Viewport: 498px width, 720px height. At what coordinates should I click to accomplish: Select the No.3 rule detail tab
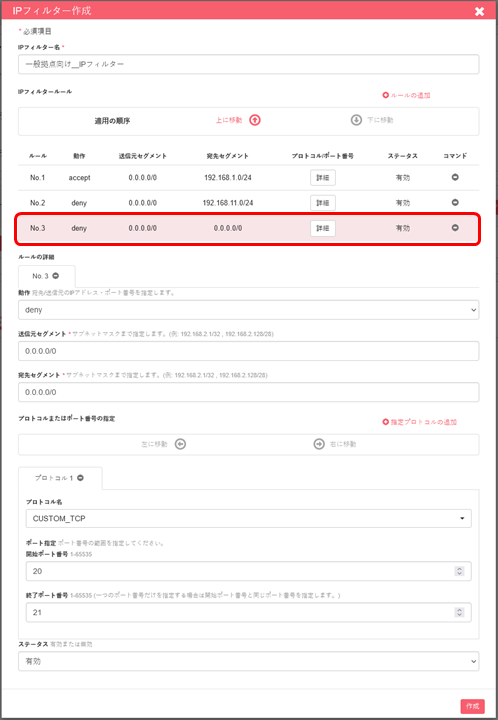click(47, 276)
